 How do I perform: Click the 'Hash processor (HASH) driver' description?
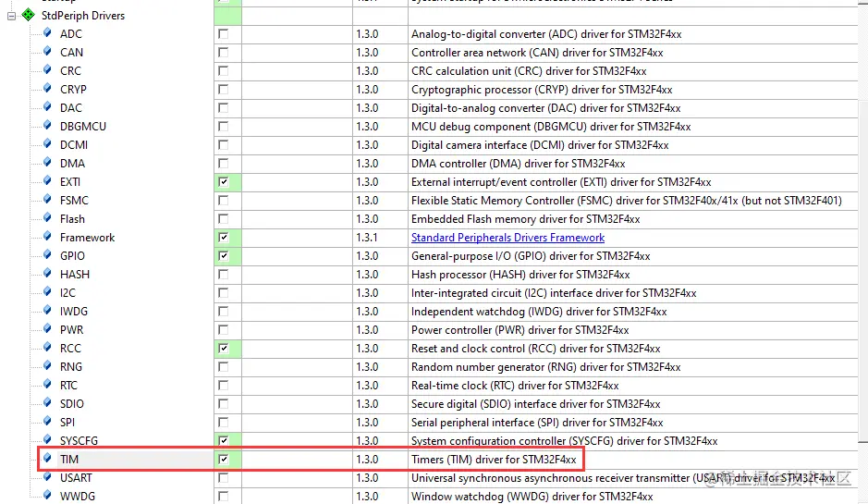point(520,275)
